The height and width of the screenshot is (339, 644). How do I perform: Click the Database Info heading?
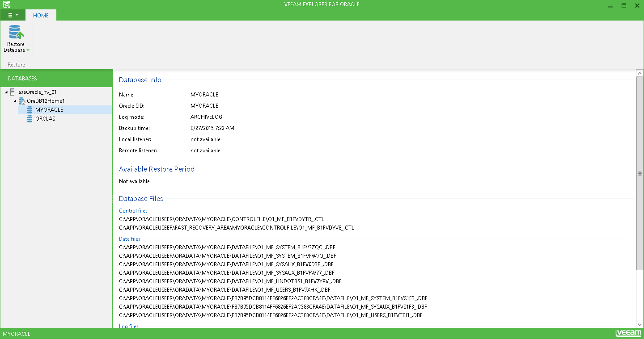point(140,80)
